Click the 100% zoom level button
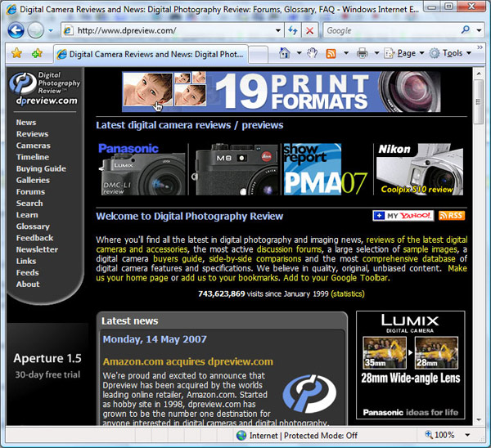The height and width of the screenshot is (448, 491). [x=439, y=435]
